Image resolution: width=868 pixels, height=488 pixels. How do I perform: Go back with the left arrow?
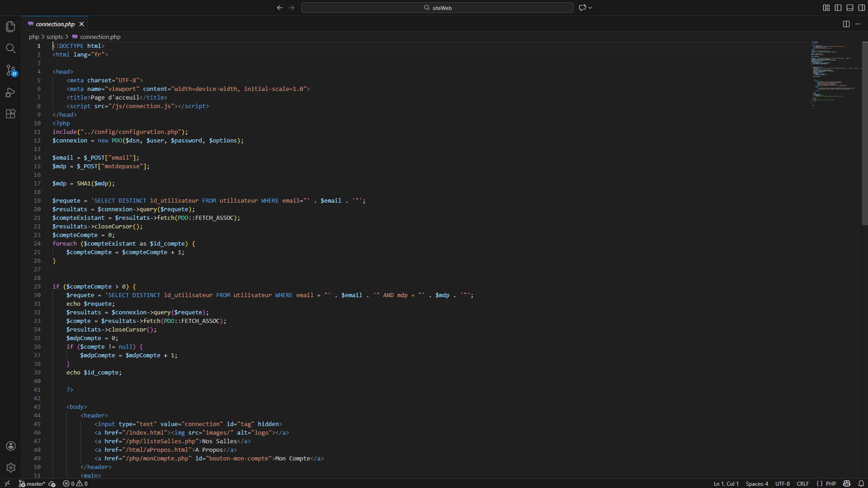pos(280,8)
